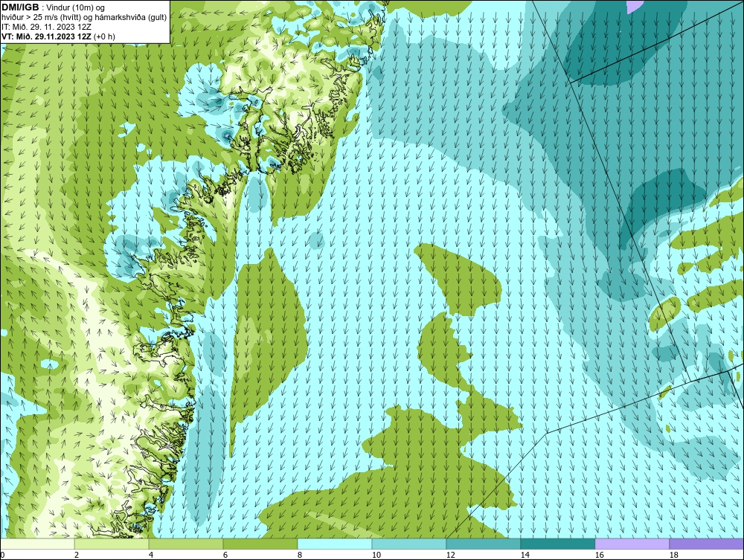Click the scale label '8'
This screenshot has height=560, width=744.
click(299, 555)
